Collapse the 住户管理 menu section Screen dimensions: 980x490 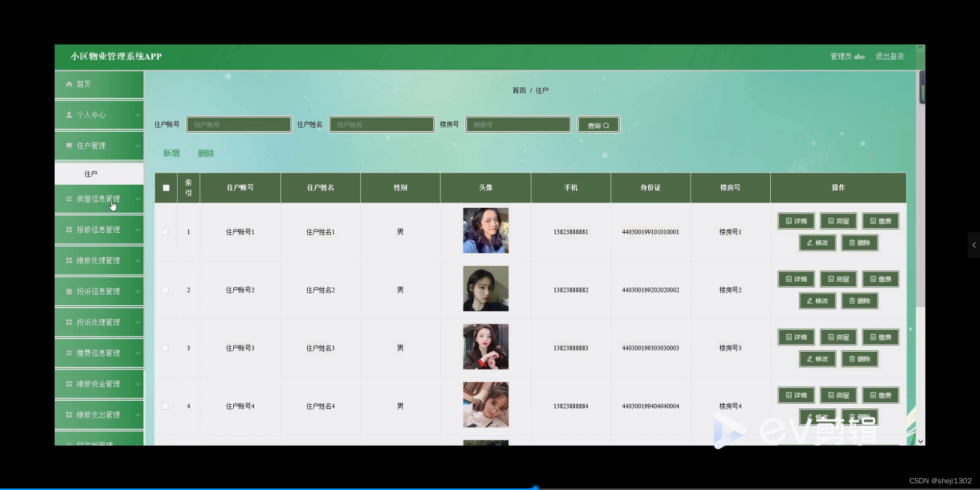[138, 145]
